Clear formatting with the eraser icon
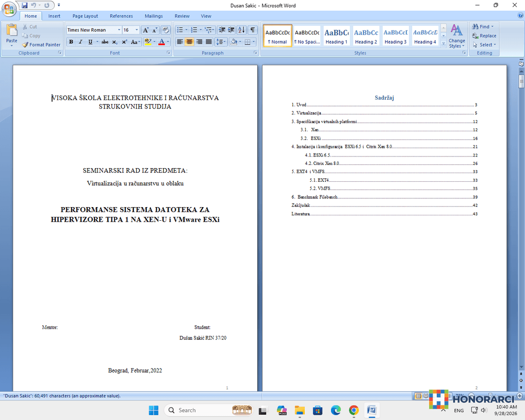The image size is (525, 420). 165,30
